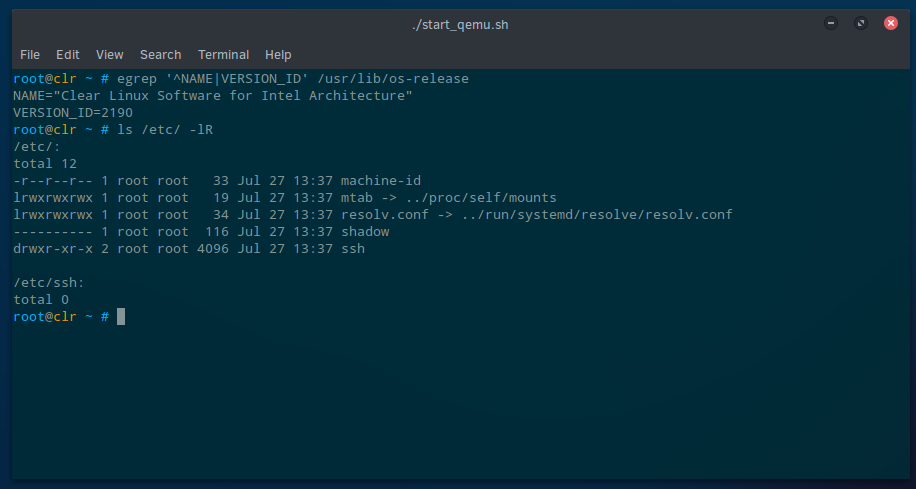Open the Help menu
This screenshot has height=489, width=916.
pyautogui.click(x=278, y=55)
